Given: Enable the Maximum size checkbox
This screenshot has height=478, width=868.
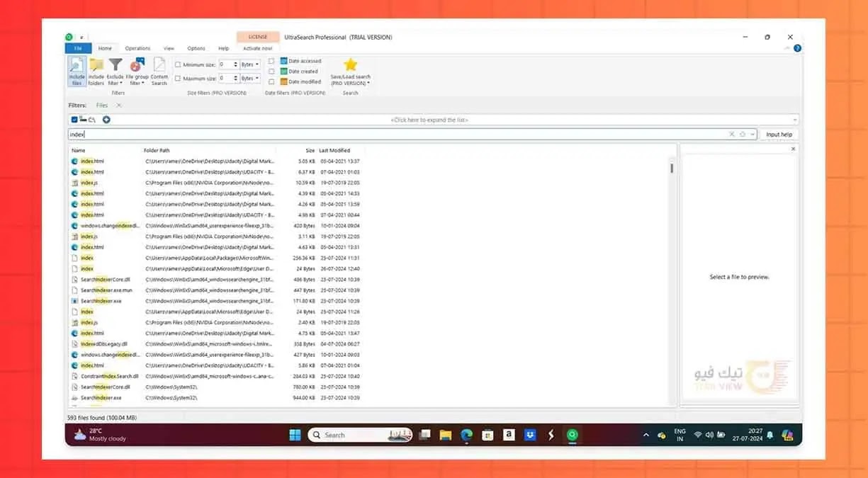Looking at the screenshot, I should (178, 79).
